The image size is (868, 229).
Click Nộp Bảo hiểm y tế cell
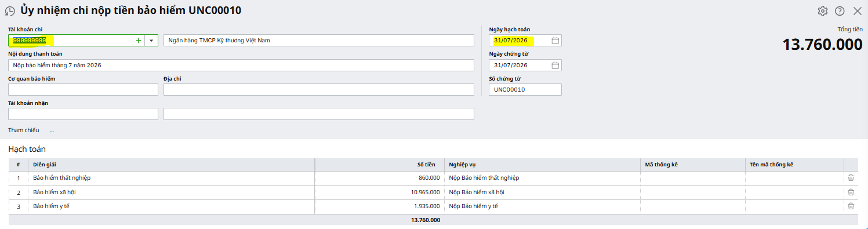tap(543, 206)
